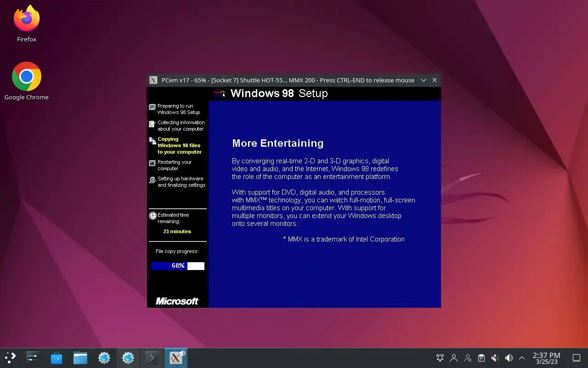The image size is (588, 368).
Task: Click the Microsoft logo in Setup
Action: coord(177,301)
